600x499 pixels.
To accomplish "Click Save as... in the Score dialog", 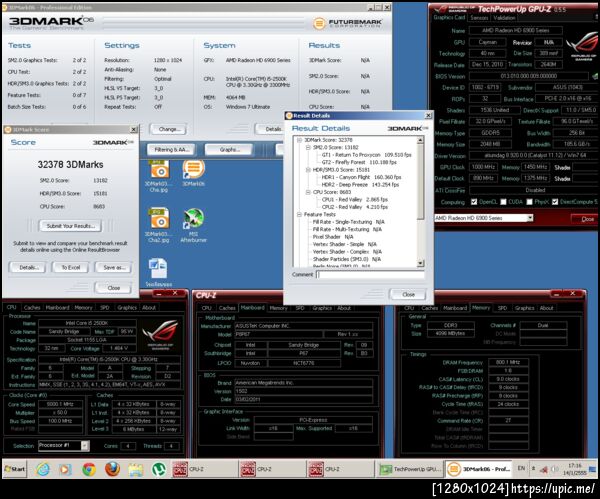I will [x=114, y=267].
